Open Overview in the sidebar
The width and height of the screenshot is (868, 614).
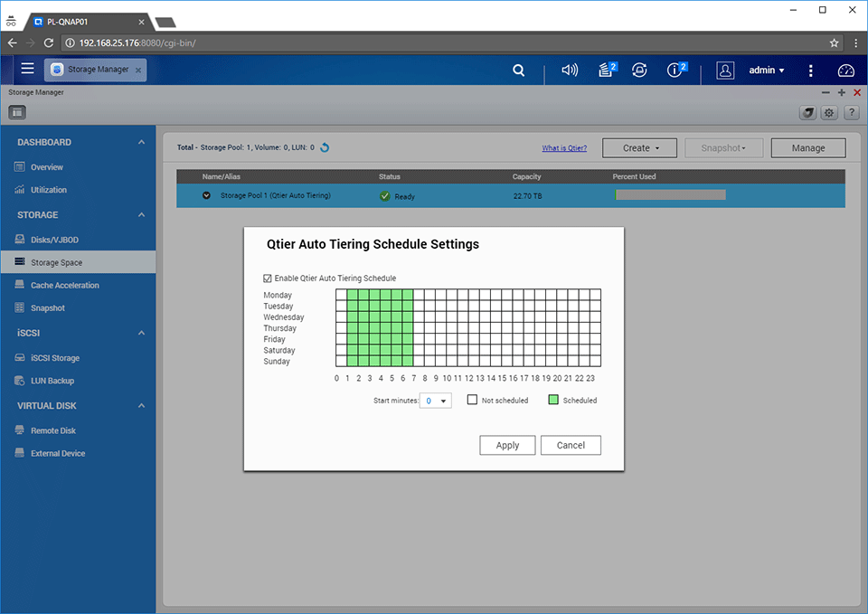pyautogui.click(x=78, y=166)
